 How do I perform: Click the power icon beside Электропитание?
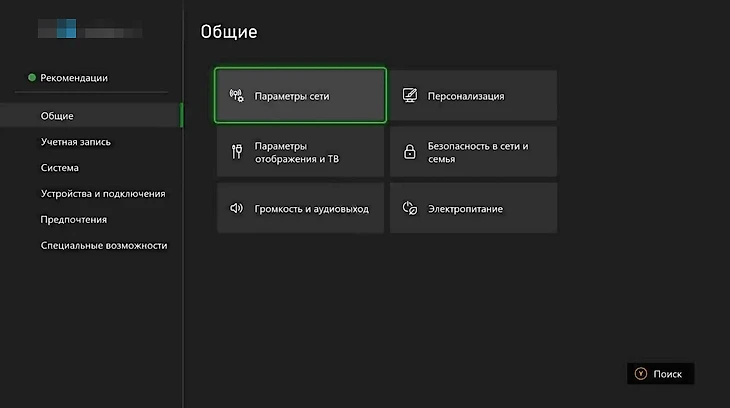click(409, 208)
